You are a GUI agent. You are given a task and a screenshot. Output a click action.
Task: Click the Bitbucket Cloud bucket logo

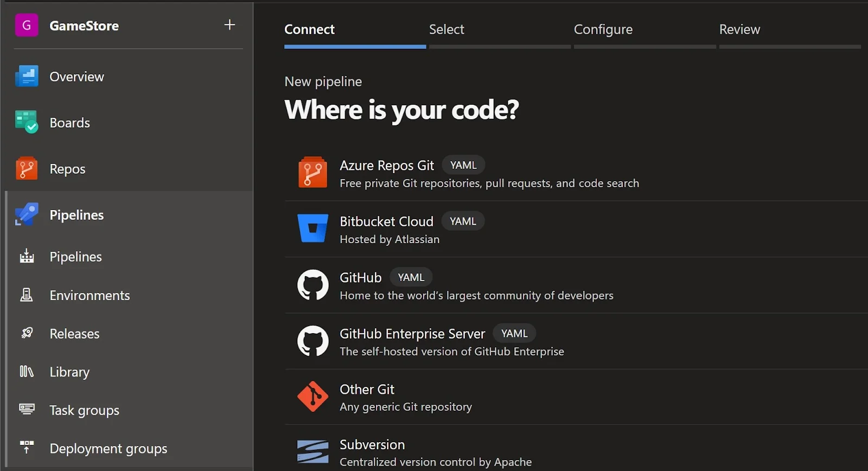313,228
